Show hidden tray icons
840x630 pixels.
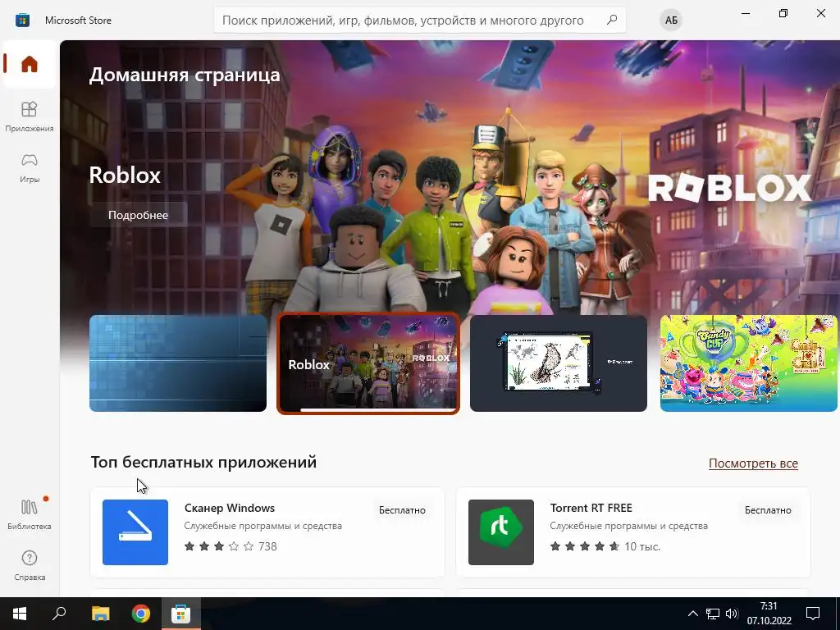692,614
